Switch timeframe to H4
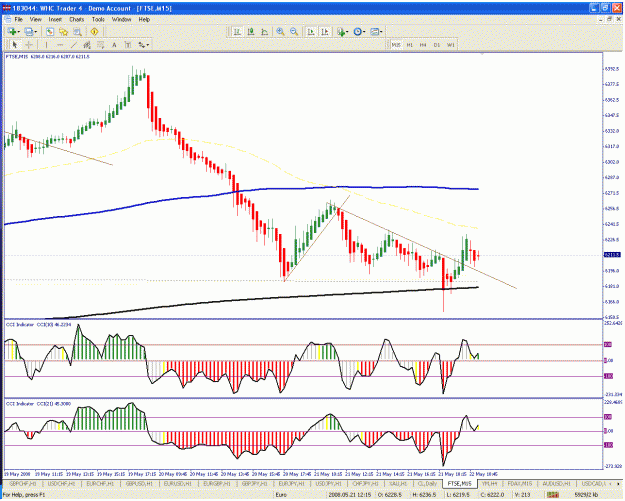Screen dimensions: 625x501 (x=423, y=45)
